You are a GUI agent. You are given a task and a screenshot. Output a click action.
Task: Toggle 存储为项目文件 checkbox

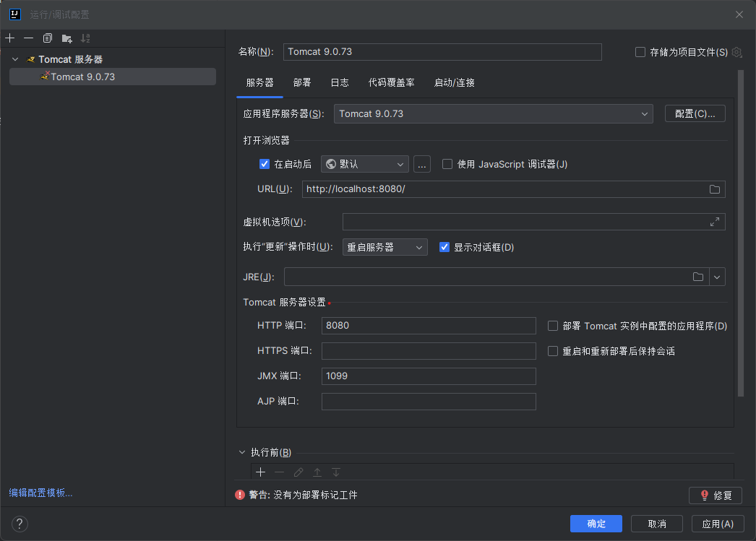pos(640,52)
